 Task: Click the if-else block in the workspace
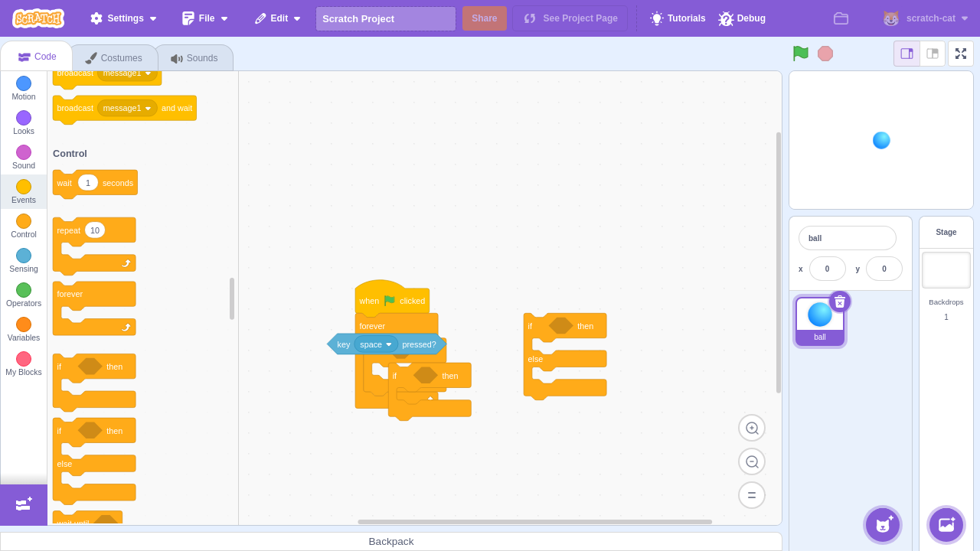[x=565, y=356]
